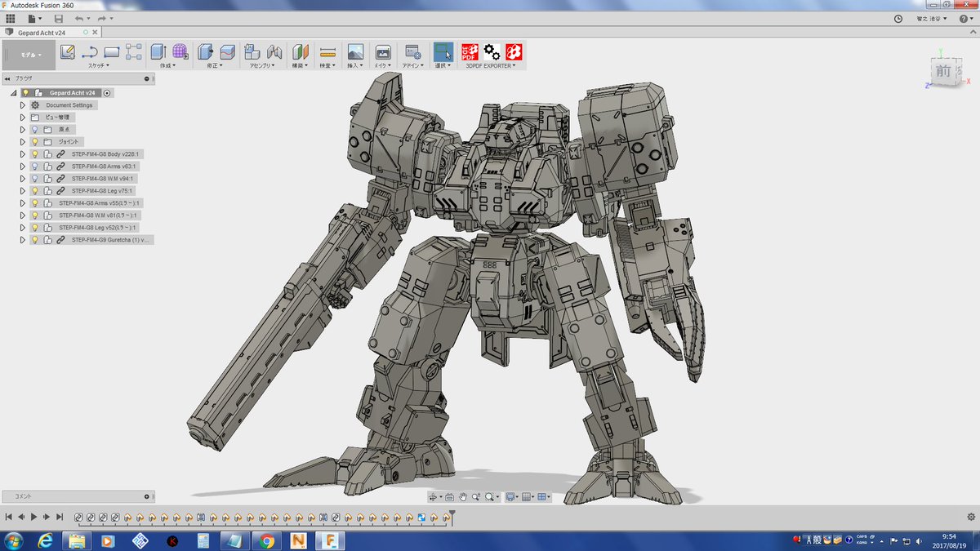The image size is (980, 551).
Task: Select the Create Form purple tool
Action: 180,51
